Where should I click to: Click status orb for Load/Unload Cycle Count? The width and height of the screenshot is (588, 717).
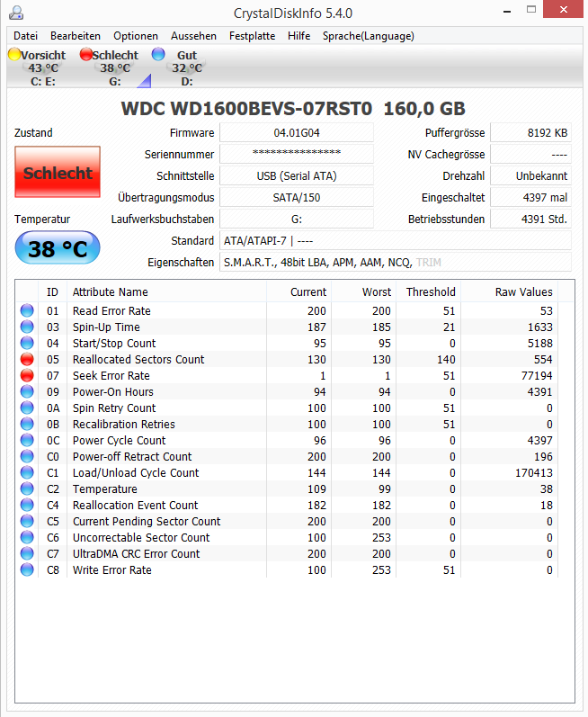tap(27, 473)
